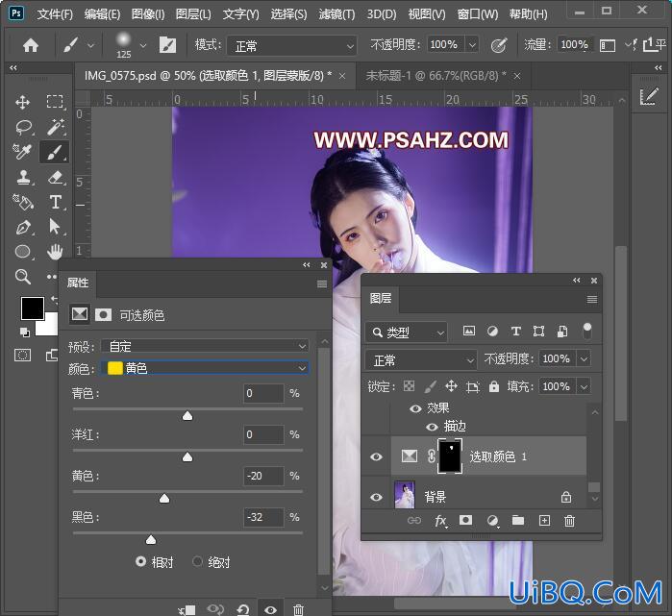Open the 填充 fill dropdown arrow

(x=584, y=387)
